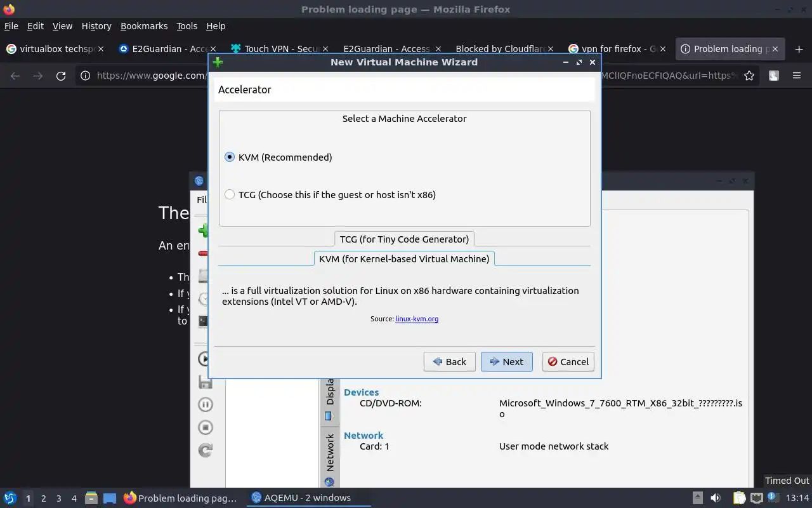Expand the tray arrow icon left of the volume
Screen dimensions: 812x508
tap(697, 498)
